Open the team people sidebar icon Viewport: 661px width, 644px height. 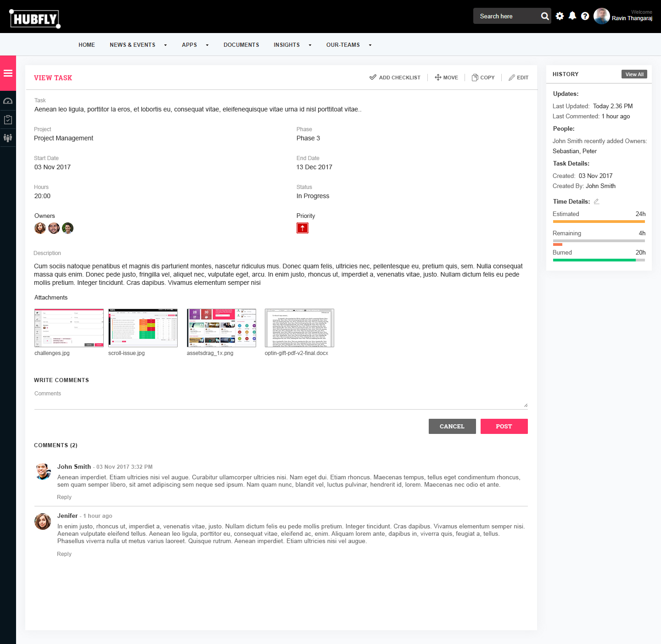(x=8, y=138)
